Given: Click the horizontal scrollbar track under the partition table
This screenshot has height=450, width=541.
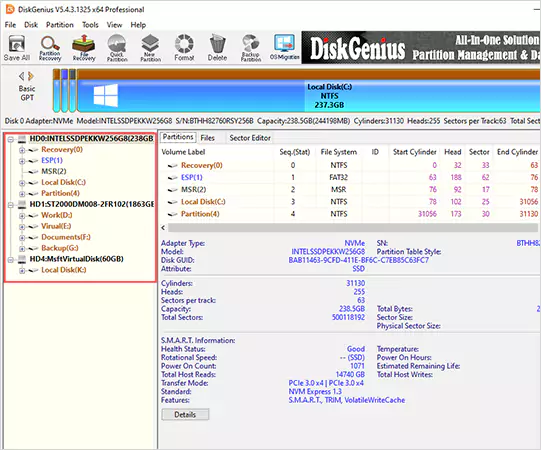Looking at the screenshot, I should (x=353, y=227).
